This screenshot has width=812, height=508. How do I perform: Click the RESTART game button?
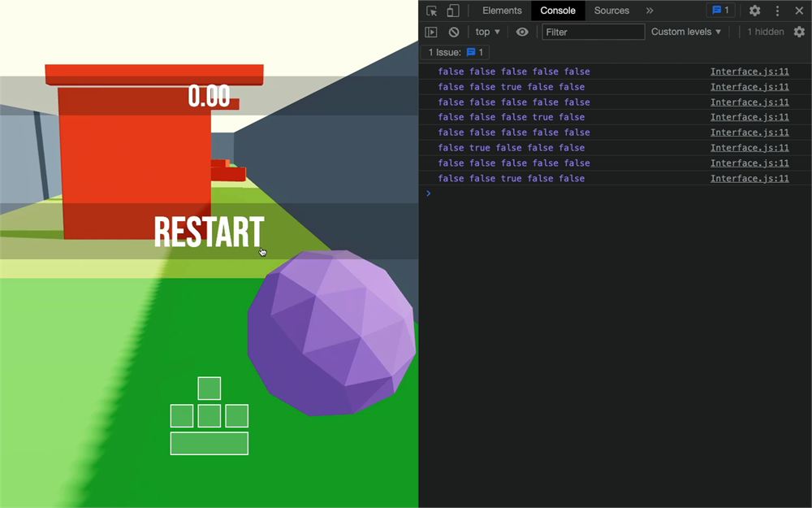coord(209,231)
